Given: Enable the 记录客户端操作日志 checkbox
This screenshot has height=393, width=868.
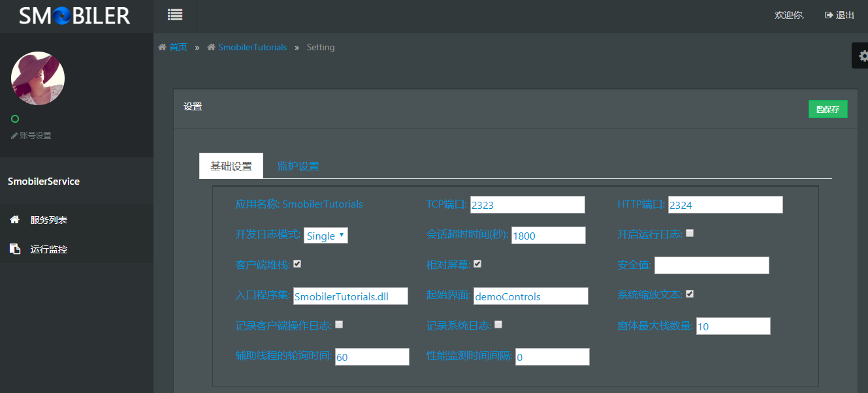Looking at the screenshot, I should [339, 324].
